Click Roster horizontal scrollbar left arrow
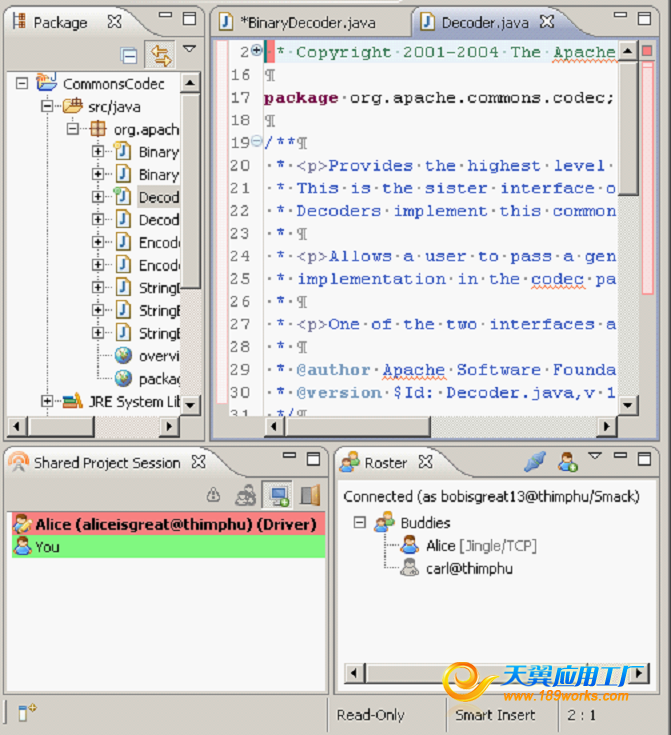 pos(354,674)
